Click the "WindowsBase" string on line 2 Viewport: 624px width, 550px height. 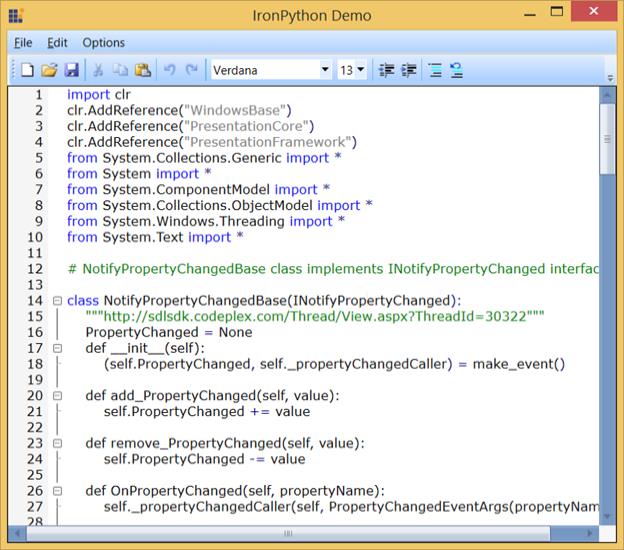[235, 111]
